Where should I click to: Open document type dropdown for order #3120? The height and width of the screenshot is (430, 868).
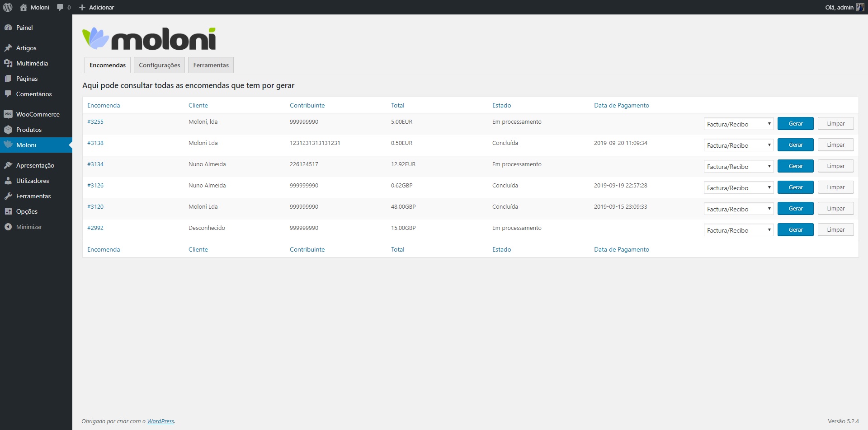click(739, 209)
